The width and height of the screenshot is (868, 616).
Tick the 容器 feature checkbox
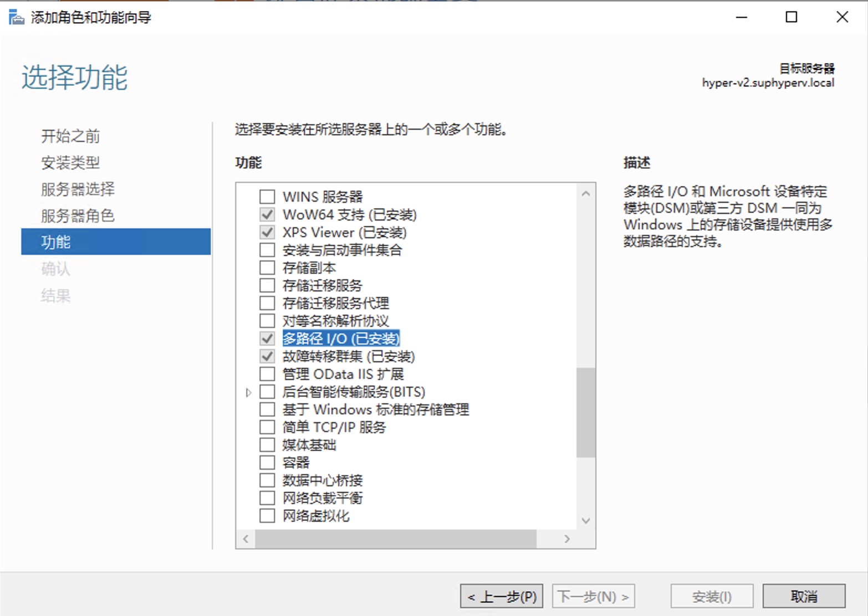(267, 463)
